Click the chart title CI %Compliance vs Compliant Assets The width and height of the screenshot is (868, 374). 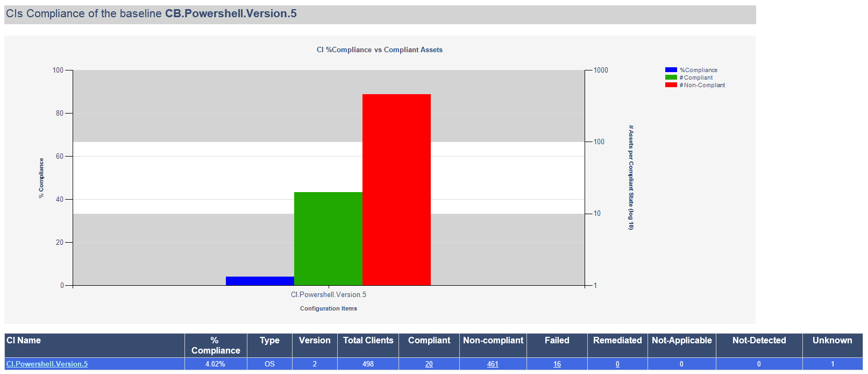(380, 50)
